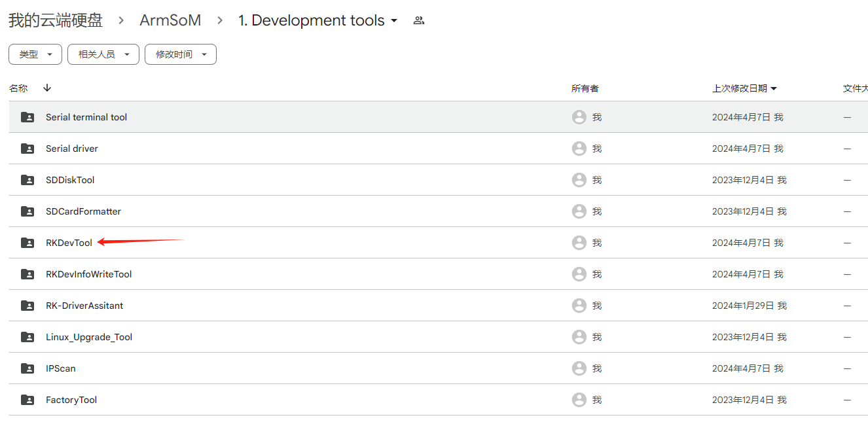Open the 类型 filter dropdown
The width and height of the screenshot is (868, 424).
pos(35,54)
